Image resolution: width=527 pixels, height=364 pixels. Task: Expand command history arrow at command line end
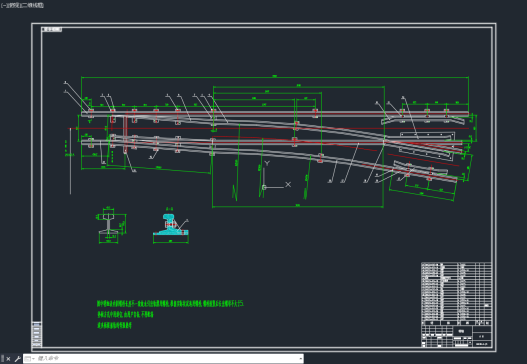(x=300, y=359)
